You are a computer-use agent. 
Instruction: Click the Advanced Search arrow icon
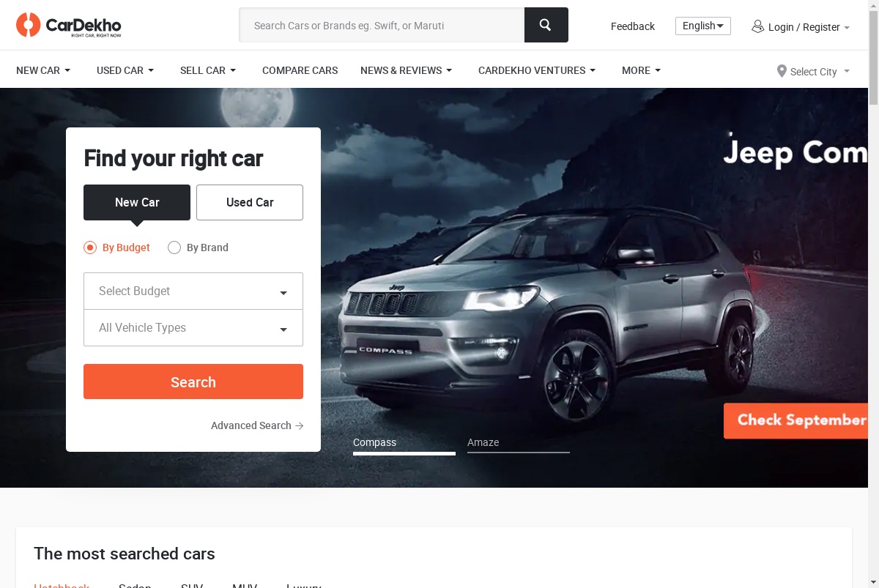coord(299,425)
